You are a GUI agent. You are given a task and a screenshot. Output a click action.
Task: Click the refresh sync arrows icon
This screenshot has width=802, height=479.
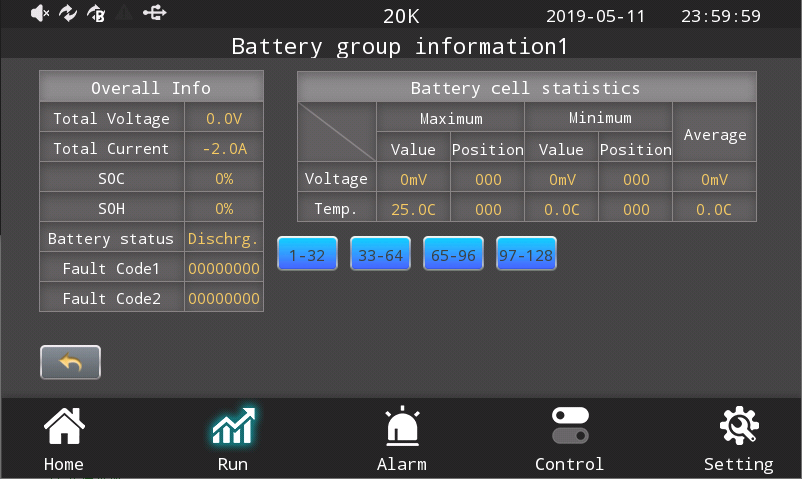point(68,13)
